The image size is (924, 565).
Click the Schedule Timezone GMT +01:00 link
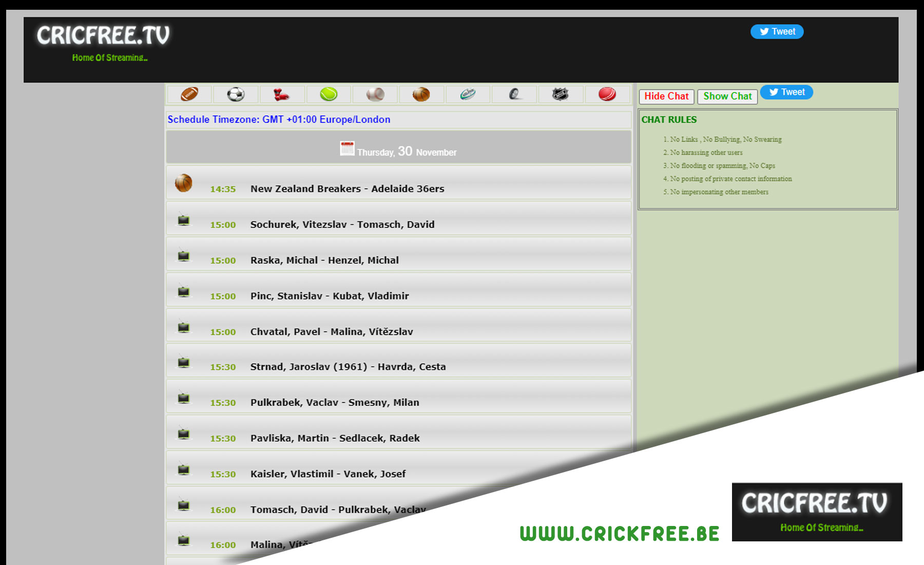tap(279, 120)
